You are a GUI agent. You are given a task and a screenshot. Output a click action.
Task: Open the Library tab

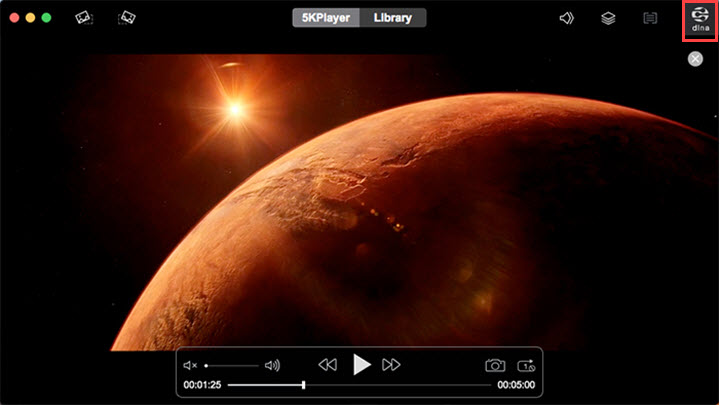393,18
